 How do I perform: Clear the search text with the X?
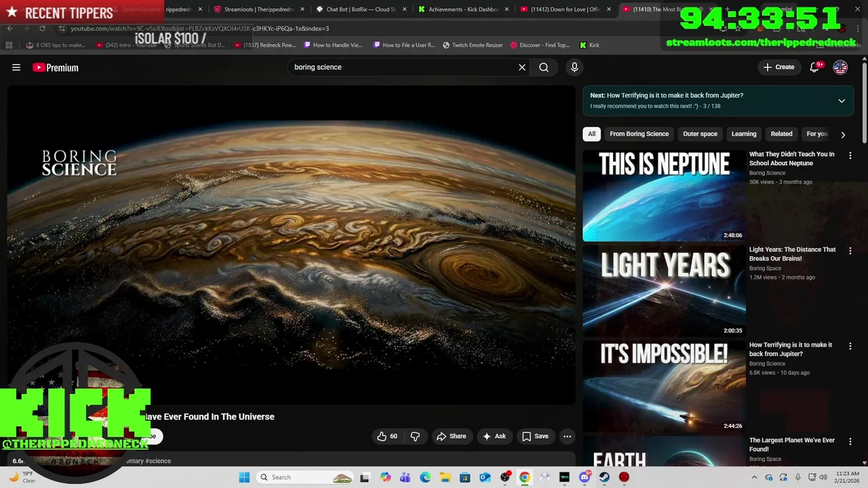click(522, 67)
